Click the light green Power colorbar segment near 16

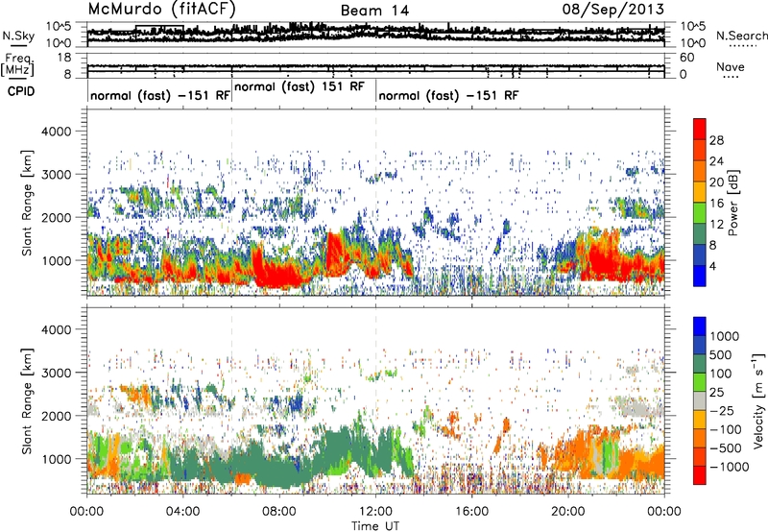700,213
